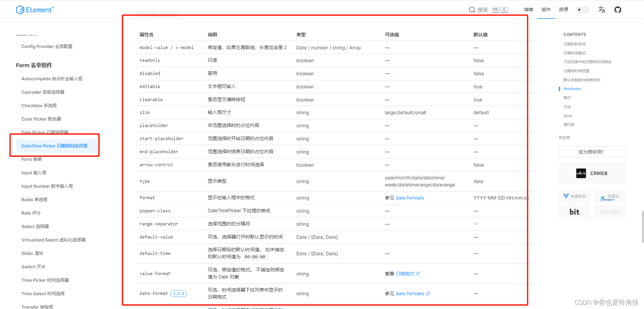
Task: Click the Element Plus logo
Action: click(35, 9)
